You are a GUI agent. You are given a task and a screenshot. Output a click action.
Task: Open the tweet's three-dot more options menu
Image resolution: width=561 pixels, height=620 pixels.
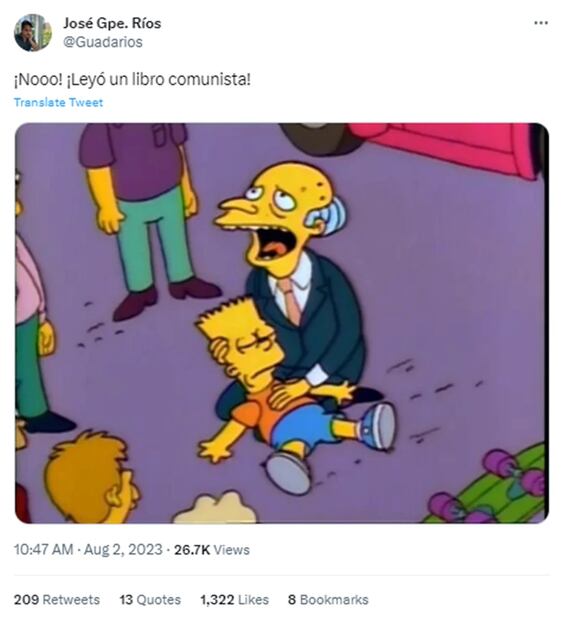[540, 23]
